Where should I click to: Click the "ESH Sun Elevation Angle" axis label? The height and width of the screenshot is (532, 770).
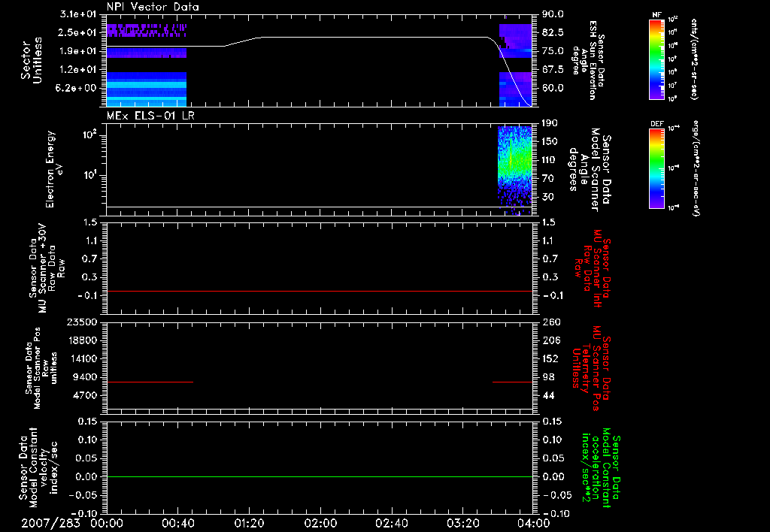coord(589,60)
